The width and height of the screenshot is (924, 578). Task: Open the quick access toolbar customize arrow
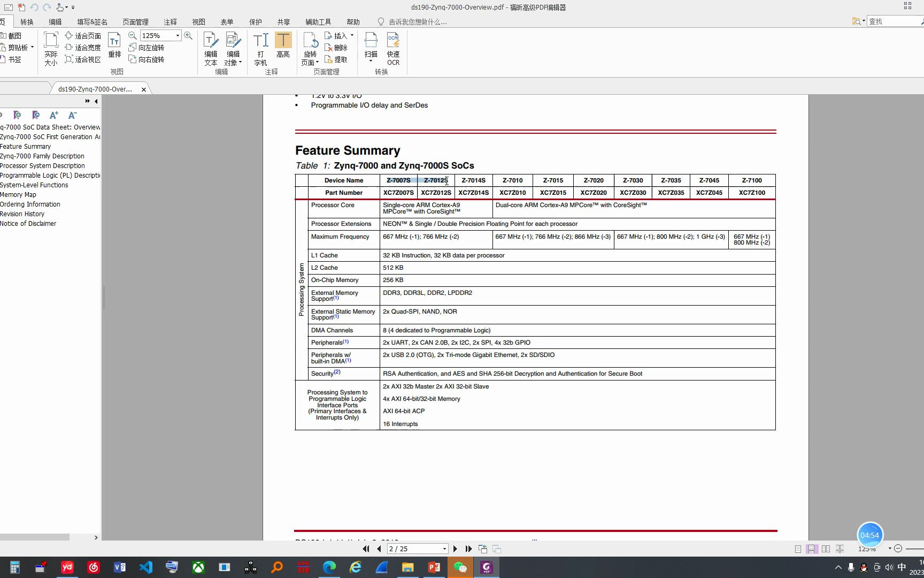73,7
